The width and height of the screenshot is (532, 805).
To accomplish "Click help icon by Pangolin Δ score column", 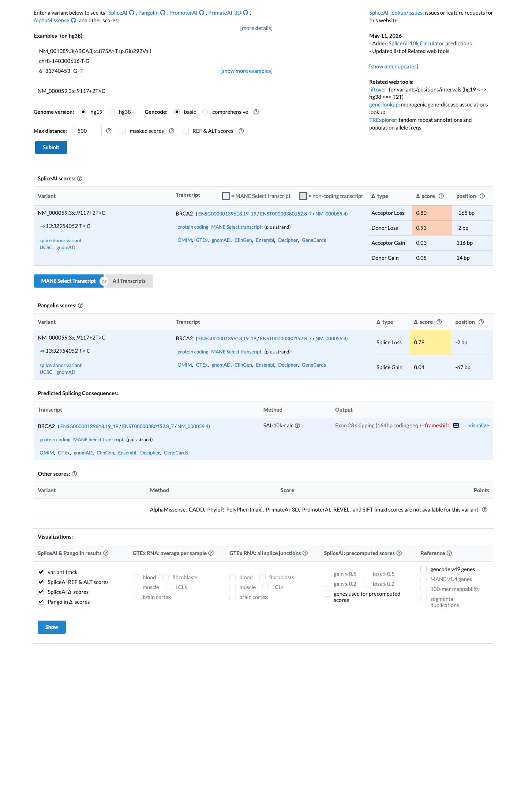I will pos(439,322).
